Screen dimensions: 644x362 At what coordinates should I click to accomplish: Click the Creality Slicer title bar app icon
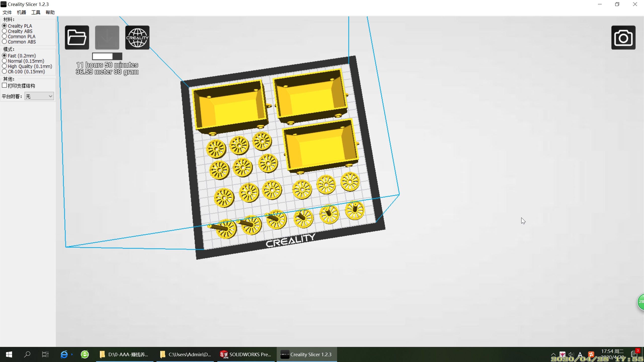4,4
